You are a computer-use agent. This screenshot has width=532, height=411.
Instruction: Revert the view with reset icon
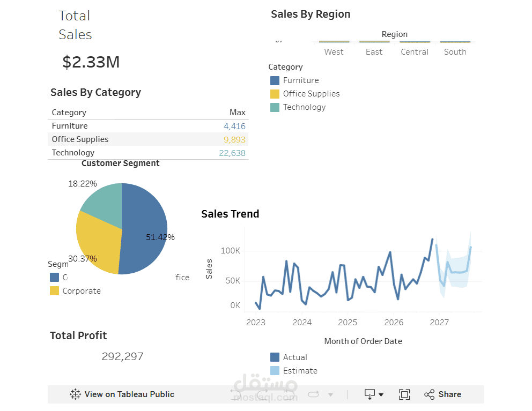(x=288, y=394)
